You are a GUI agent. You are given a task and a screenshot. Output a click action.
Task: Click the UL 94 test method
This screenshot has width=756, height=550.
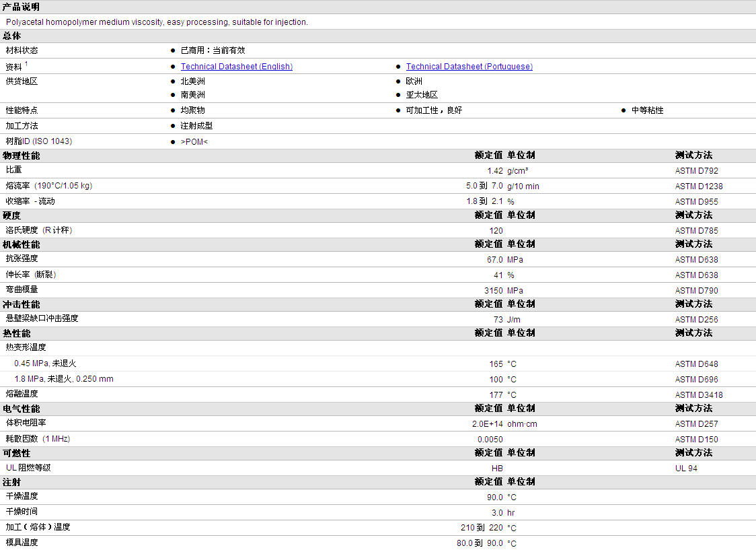pyautogui.click(x=686, y=469)
